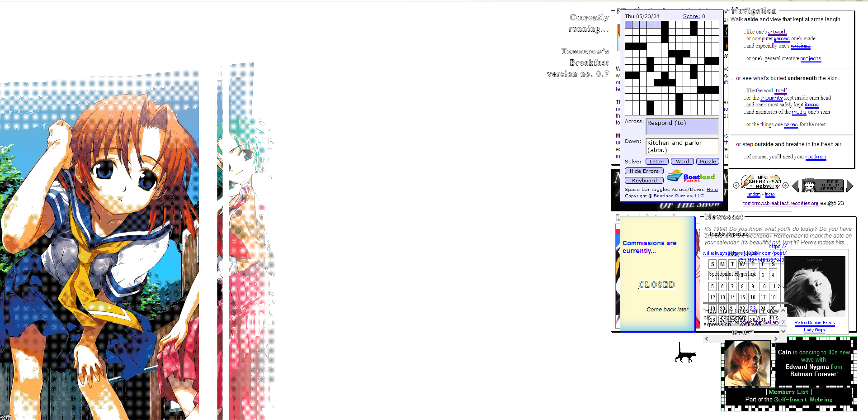Click the webring random link
The width and height of the screenshot is (868, 420).
coord(753,194)
